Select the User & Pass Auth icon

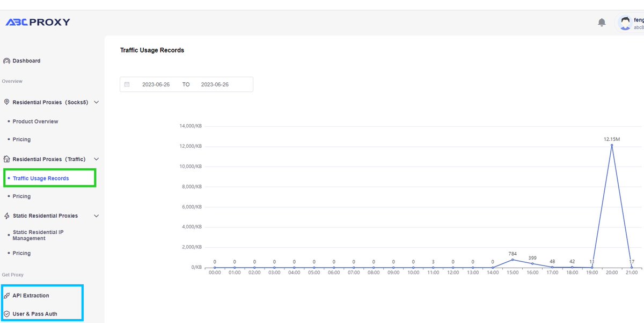click(x=6, y=313)
